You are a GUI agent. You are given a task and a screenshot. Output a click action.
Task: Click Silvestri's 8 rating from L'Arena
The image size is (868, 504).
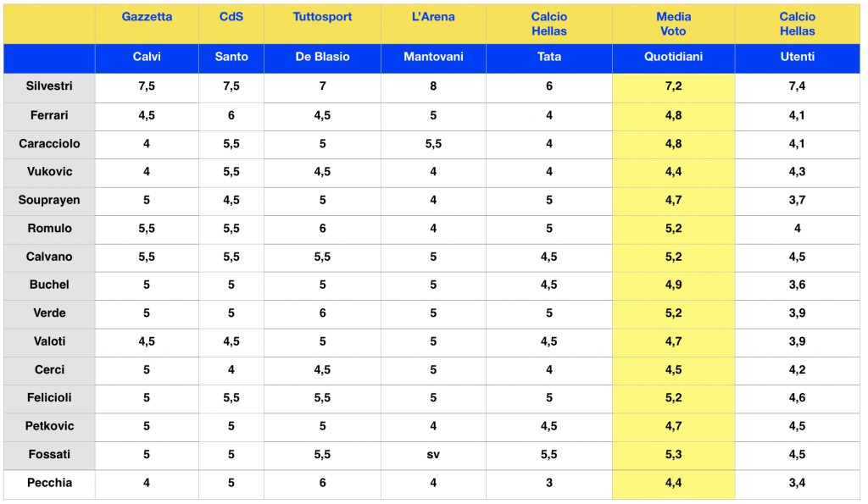(x=433, y=86)
